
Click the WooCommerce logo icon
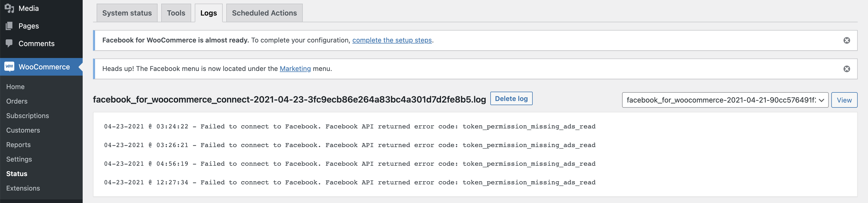coord(10,67)
